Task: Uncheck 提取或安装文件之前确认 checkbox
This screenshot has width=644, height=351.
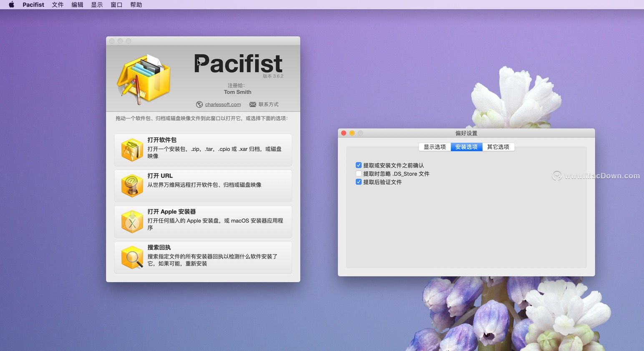Action: [x=358, y=165]
